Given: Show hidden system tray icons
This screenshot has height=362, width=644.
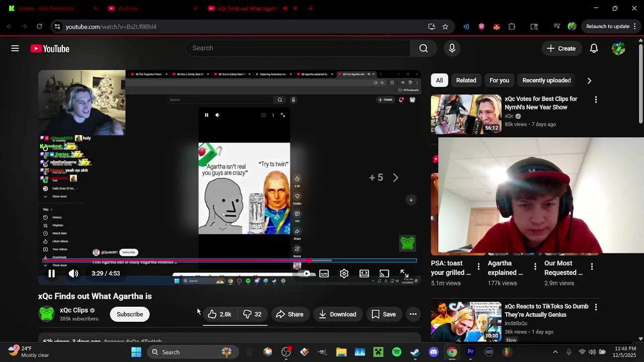Looking at the screenshot, I should pyautogui.click(x=555, y=352).
